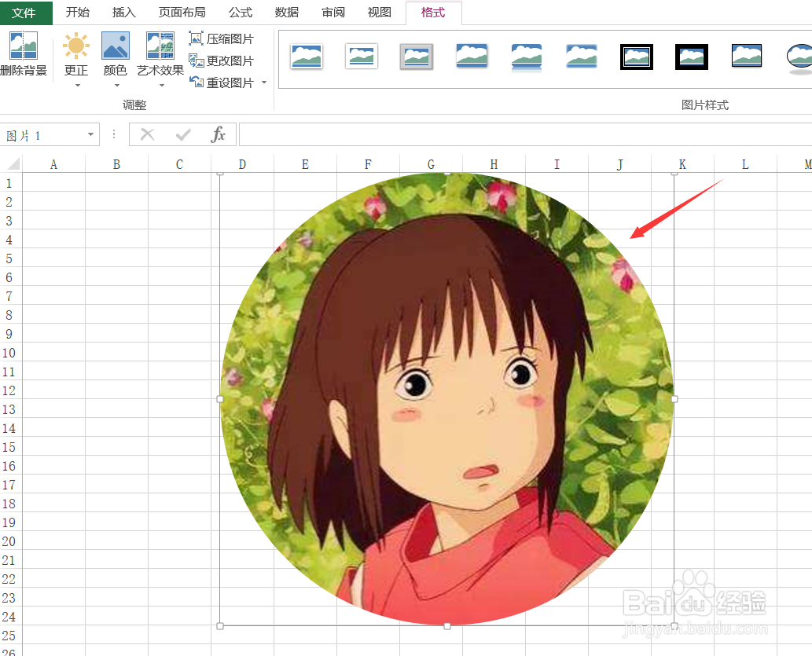This screenshot has width=812, height=656.
Task: Apply the thick black matte picture style
Action: pyautogui.click(x=691, y=57)
